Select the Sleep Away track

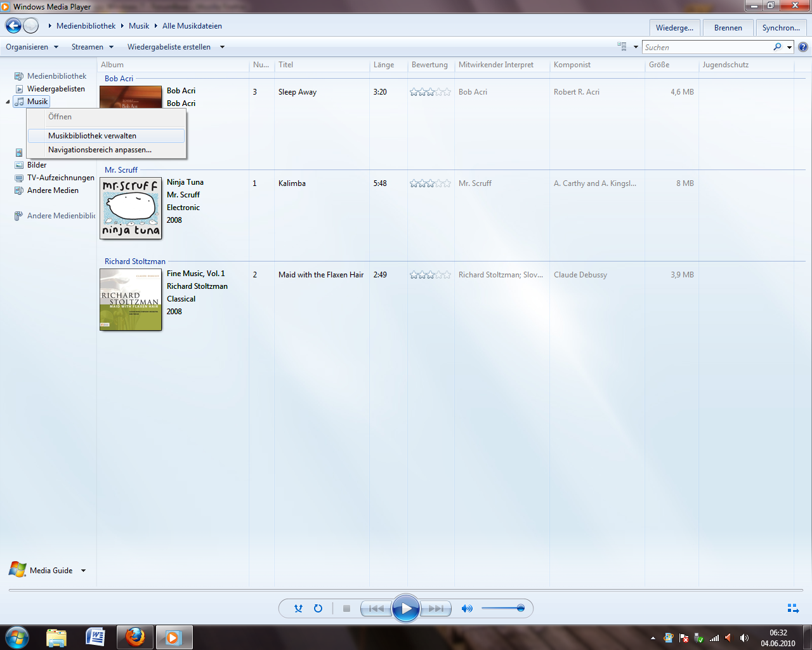[x=298, y=92]
